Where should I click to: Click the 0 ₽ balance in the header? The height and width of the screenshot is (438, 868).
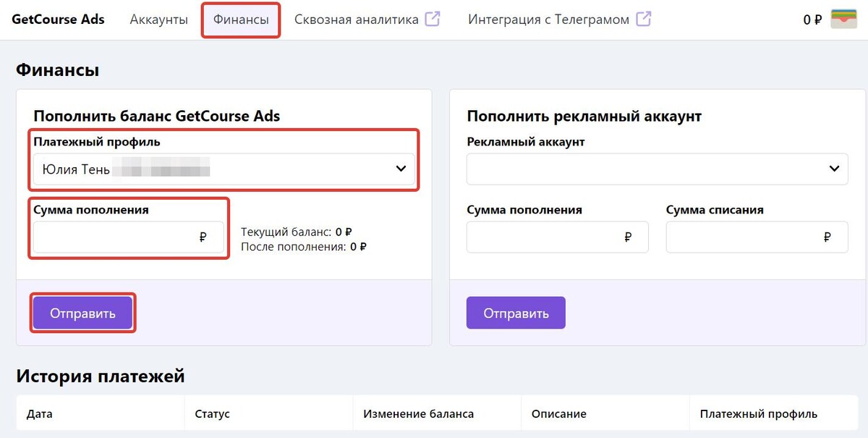click(812, 20)
